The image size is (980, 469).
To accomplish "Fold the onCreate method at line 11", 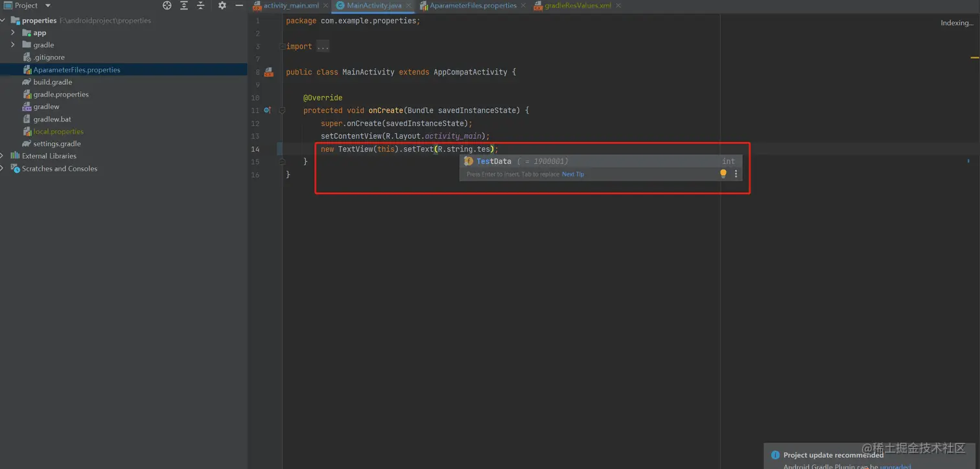I will pos(282,110).
